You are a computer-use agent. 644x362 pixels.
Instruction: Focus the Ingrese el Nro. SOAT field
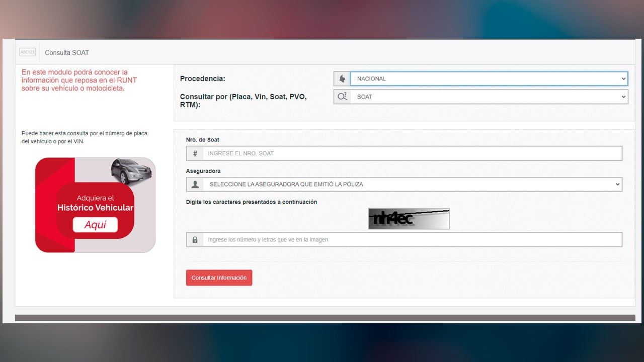pos(412,153)
